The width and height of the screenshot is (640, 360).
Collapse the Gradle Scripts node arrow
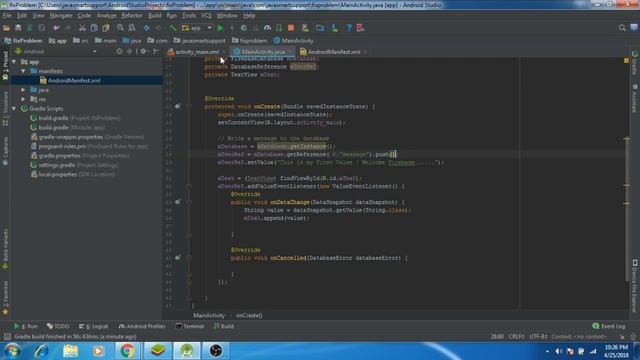[14, 109]
